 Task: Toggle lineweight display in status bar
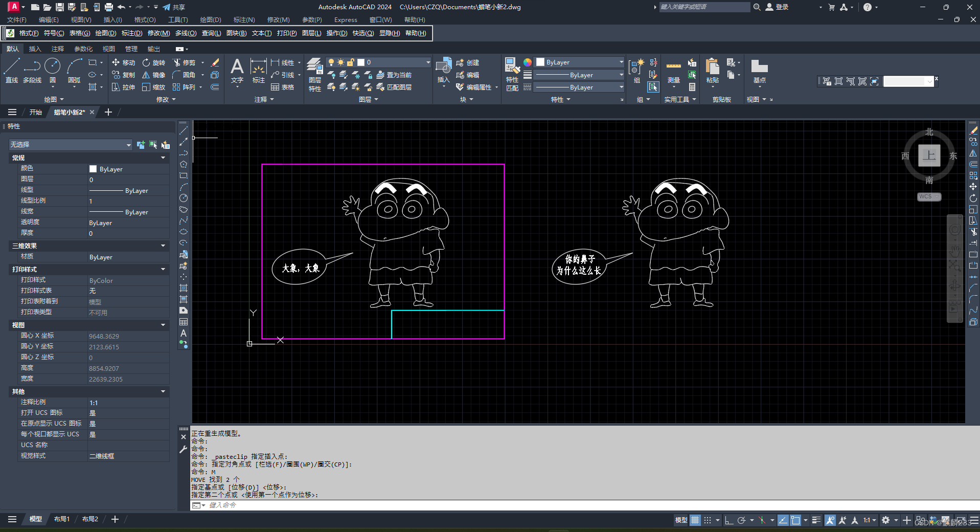816,520
